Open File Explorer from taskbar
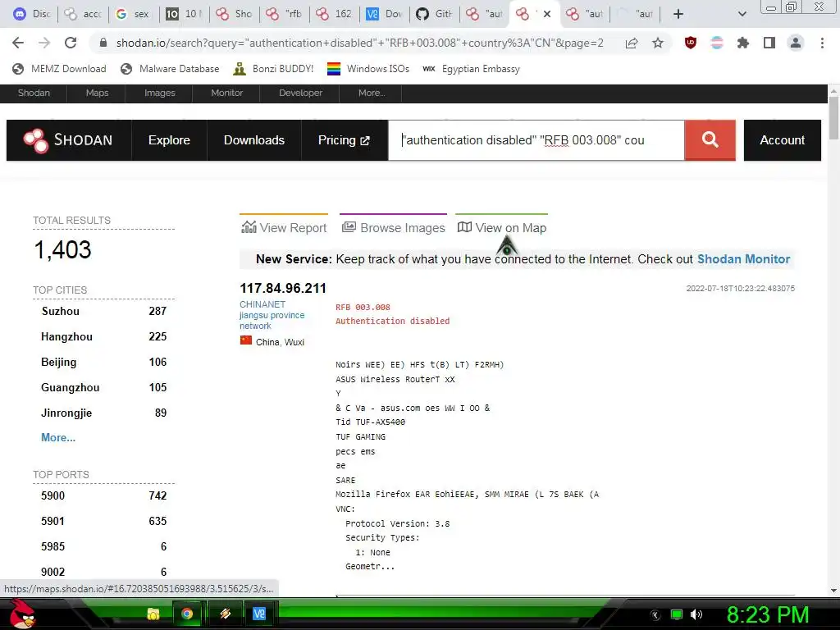Image resolution: width=840 pixels, height=630 pixels. 153,614
